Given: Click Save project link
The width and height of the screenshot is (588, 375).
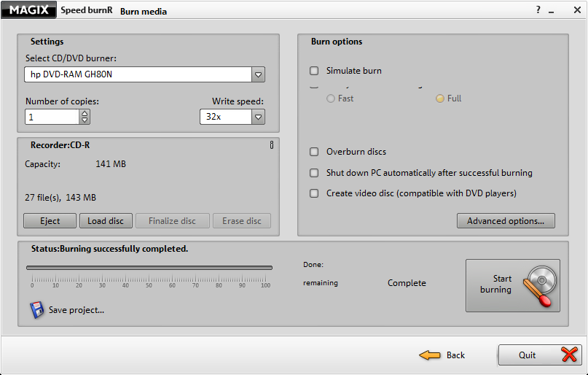Looking at the screenshot, I should (77, 310).
